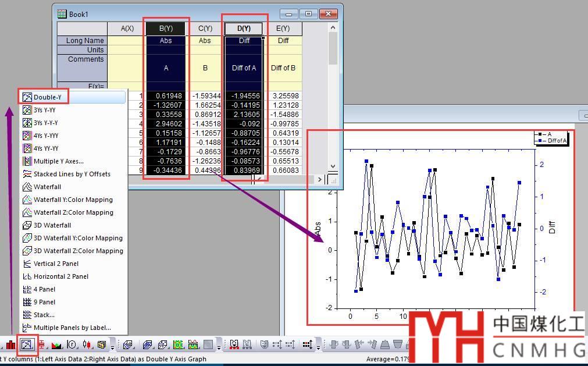
Task: Click the red column chart toolbar icon
Action: coord(11,344)
